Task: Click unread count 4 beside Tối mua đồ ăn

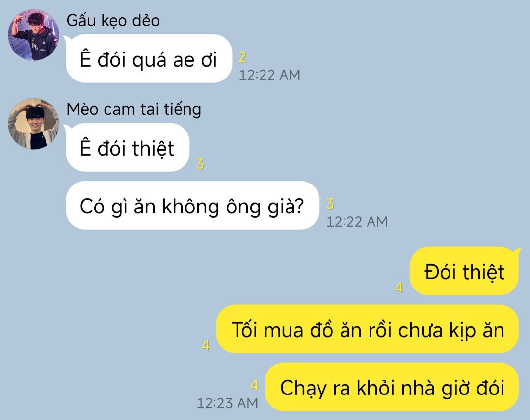Action: 206,345
